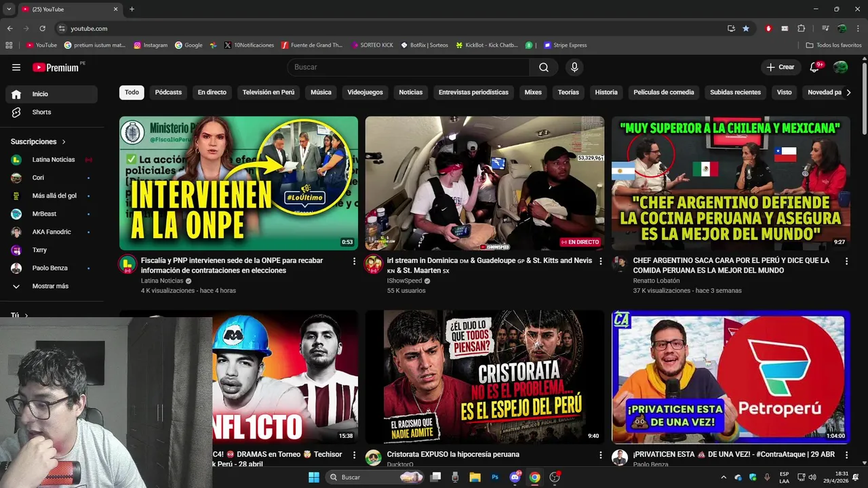Expand the Suscripciones section chevron
The image size is (868, 488).
click(64, 142)
